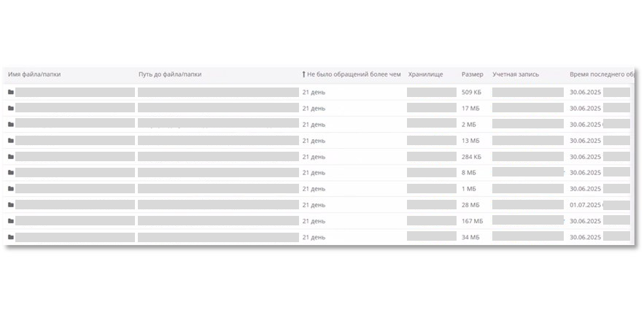Click '21 день' in the 509 КБ row

314,93
